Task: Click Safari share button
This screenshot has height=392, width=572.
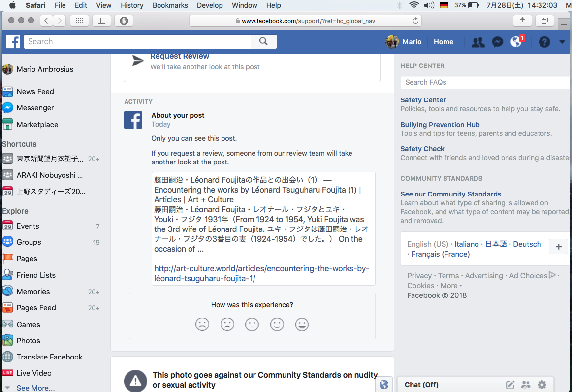Action: tap(522, 21)
